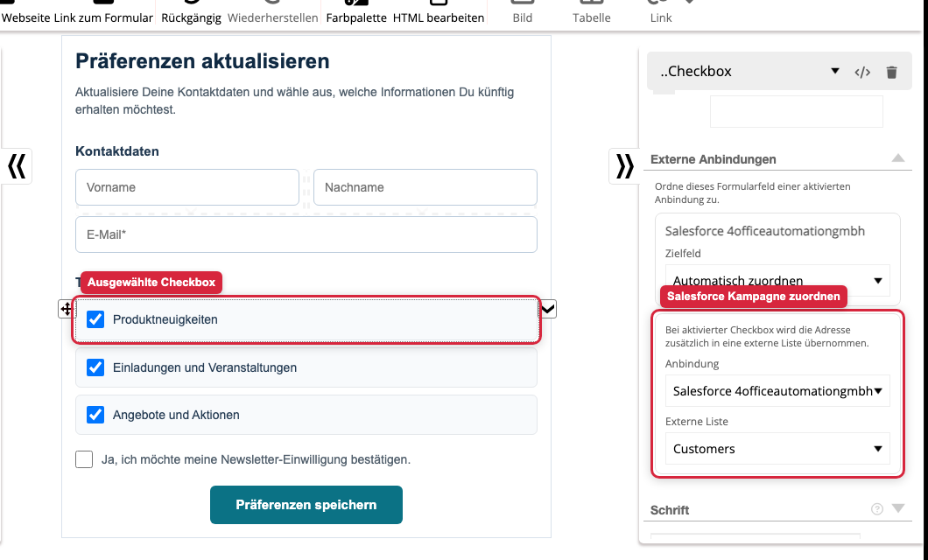
Task: Click the move handle beside Produktneuigkeiten
Action: click(66, 308)
